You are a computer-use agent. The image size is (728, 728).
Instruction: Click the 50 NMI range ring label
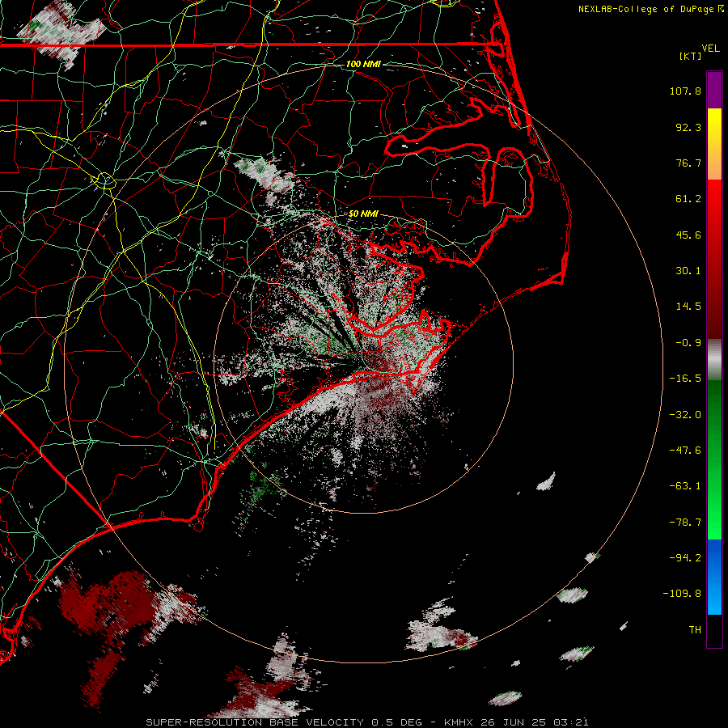[363, 214]
